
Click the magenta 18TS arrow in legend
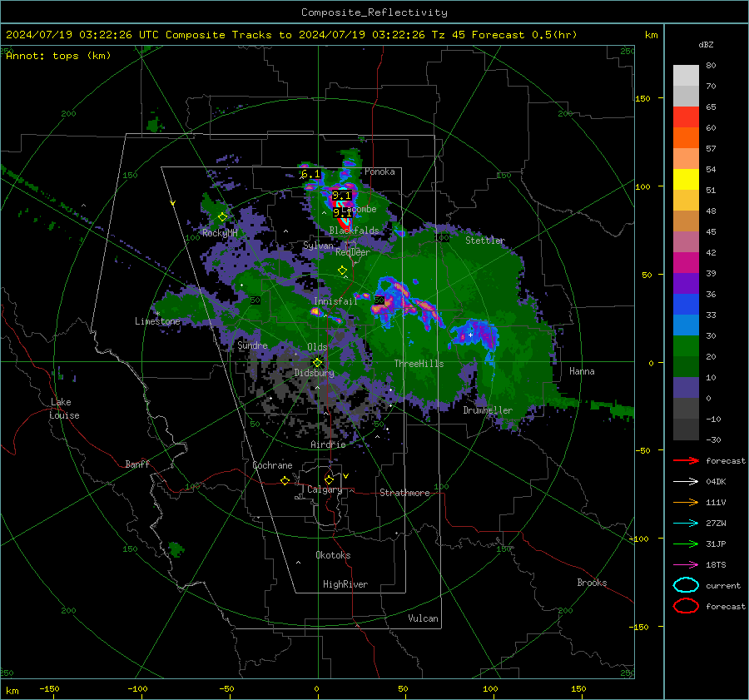[686, 565]
